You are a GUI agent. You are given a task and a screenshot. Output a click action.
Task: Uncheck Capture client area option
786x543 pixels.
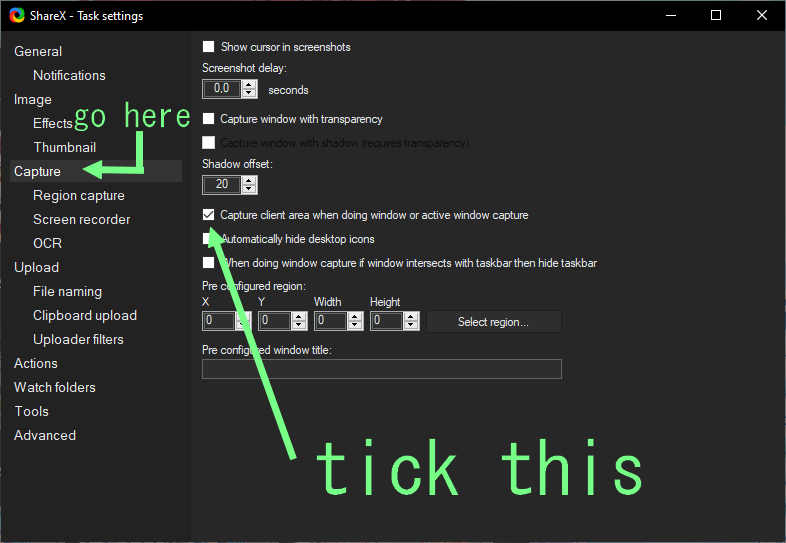click(x=209, y=215)
